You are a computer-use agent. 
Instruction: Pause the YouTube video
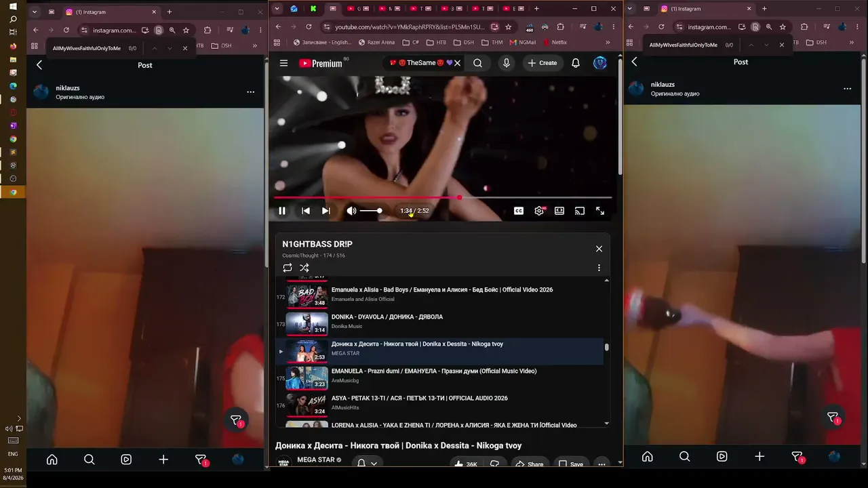click(x=282, y=211)
